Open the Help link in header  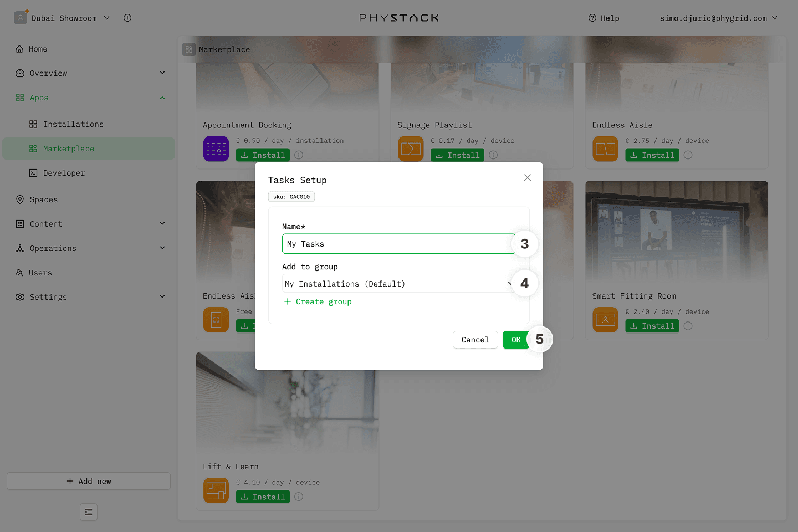[604, 18]
